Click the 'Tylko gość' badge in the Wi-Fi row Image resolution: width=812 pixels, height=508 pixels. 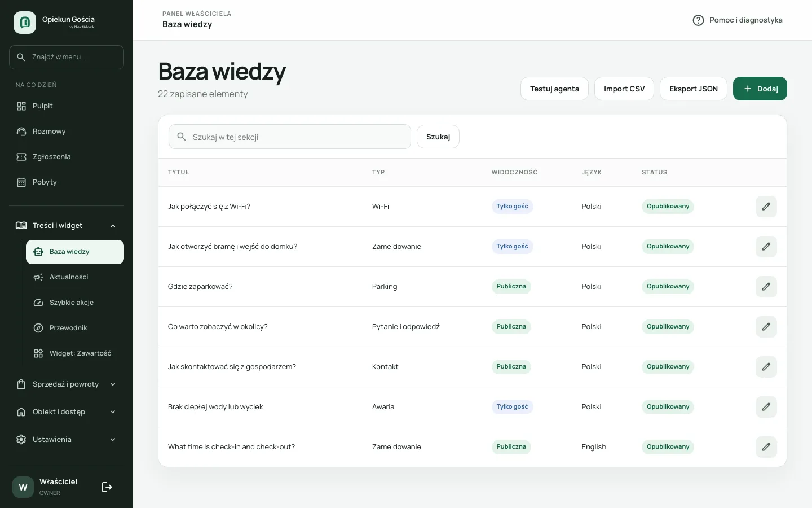(x=513, y=207)
